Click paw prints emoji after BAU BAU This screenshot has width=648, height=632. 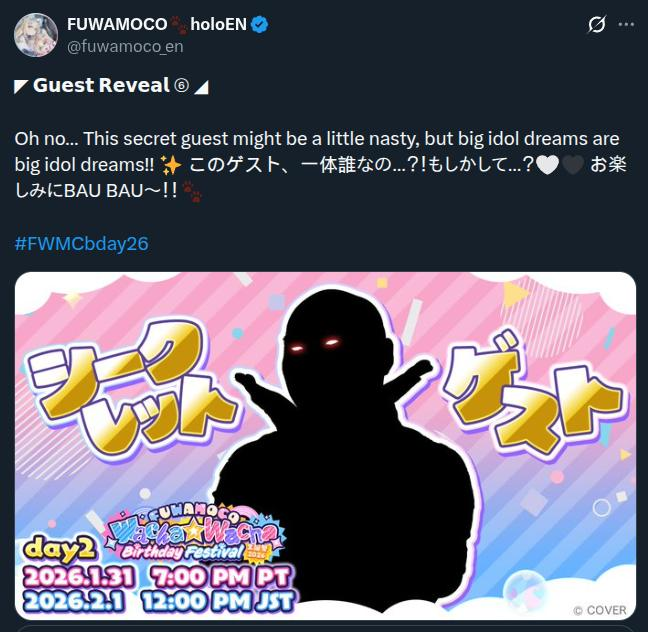pyautogui.click(x=192, y=191)
